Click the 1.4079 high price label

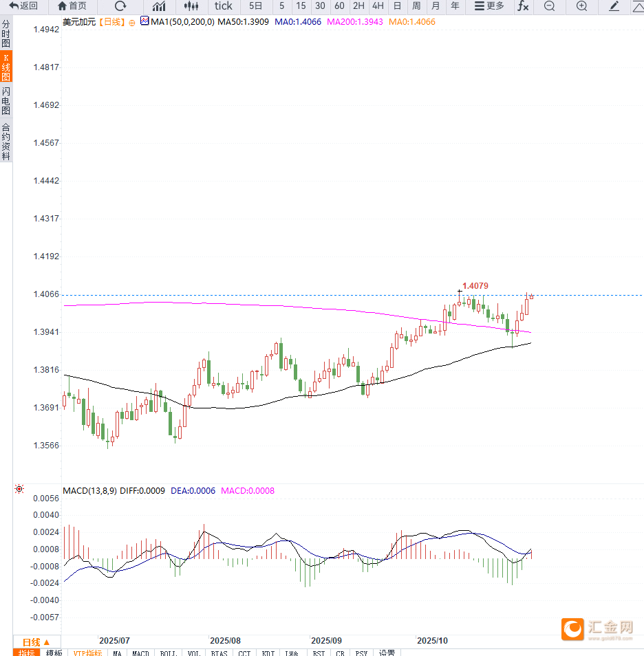[x=475, y=286]
